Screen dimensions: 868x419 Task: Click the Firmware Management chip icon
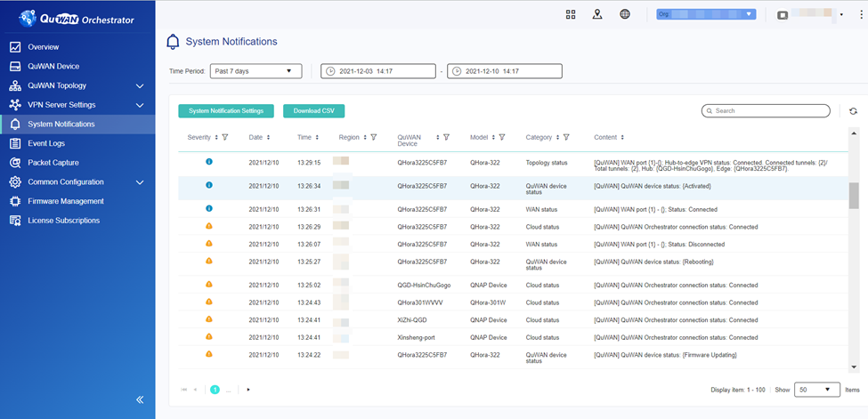coord(15,201)
